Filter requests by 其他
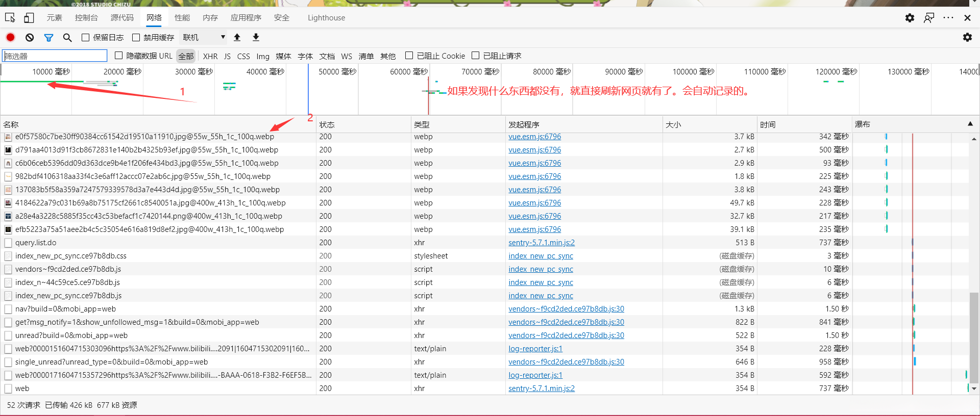 click(x=388, y=56)
